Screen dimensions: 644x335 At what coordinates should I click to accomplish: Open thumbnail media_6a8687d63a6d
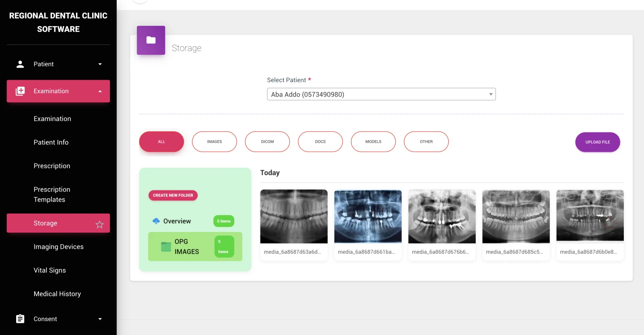[x=294, y=217]
